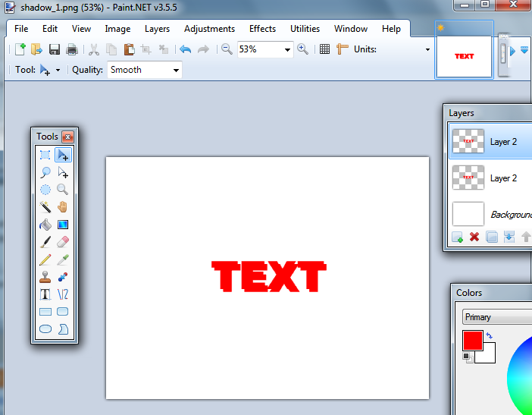The image size is (532, 415).
Task: Select the Paintbrush tool
Action: pos(45,242)
